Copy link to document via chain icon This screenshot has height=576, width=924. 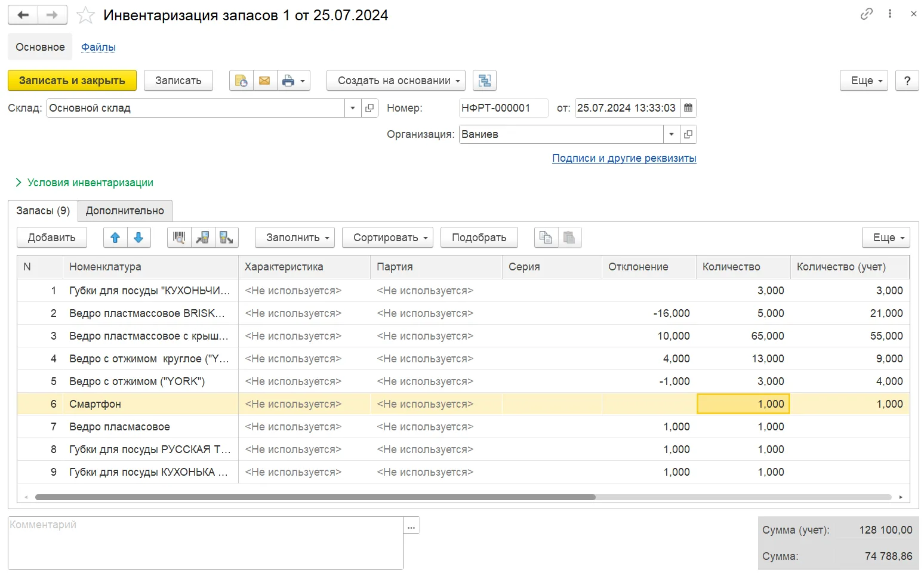(867, 14)
